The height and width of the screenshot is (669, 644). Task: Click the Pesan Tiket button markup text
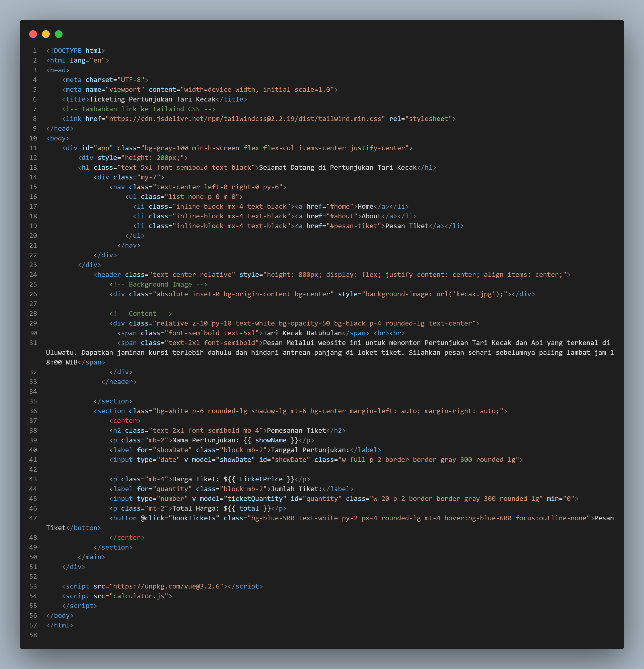[604, 518]
